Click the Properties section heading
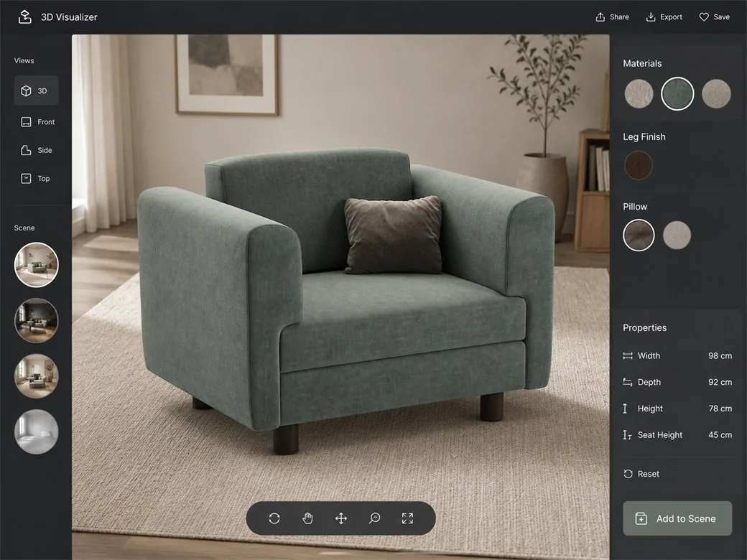This screenshot has width=747, height=560. tap(644, 327)
